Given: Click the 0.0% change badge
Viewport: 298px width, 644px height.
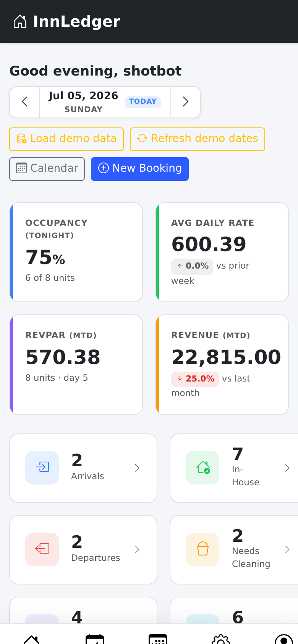Looking at the screenshot, I should [192, 266].
